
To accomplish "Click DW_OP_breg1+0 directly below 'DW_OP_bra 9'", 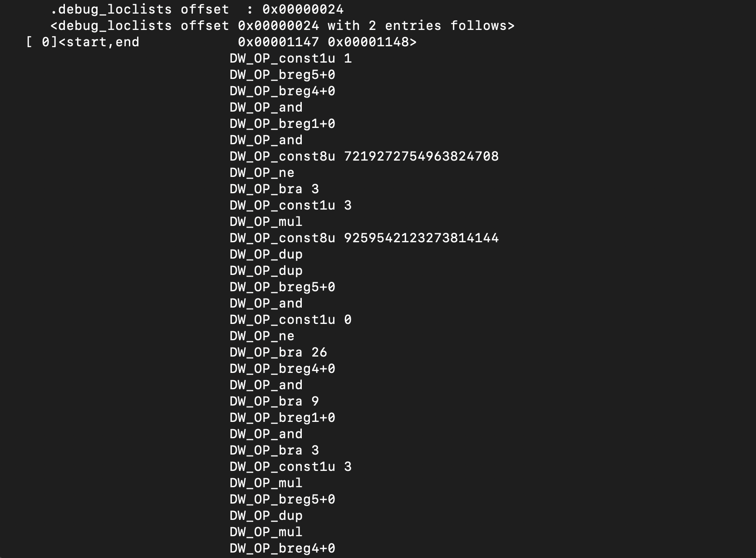I will pos(282,418).
